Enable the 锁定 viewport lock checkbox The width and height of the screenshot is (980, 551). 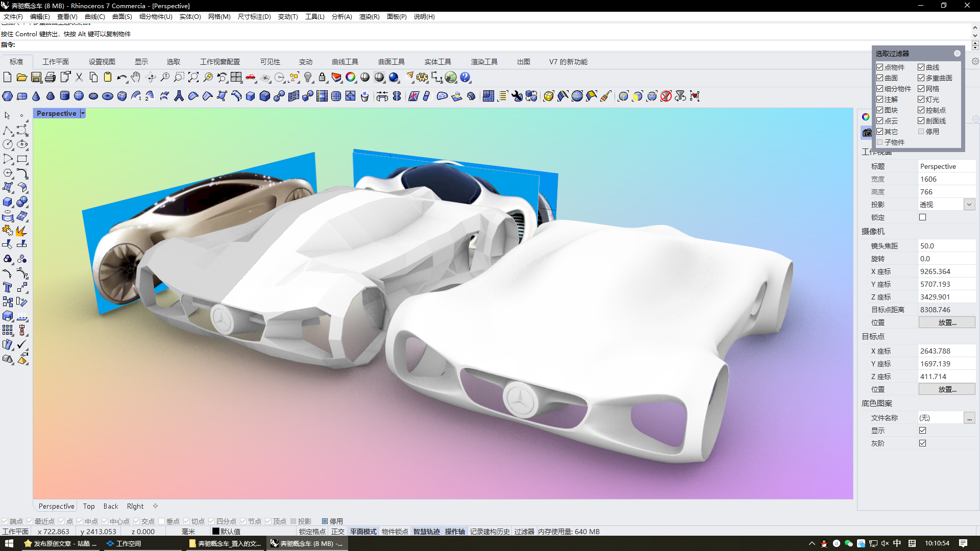(922, 217)
